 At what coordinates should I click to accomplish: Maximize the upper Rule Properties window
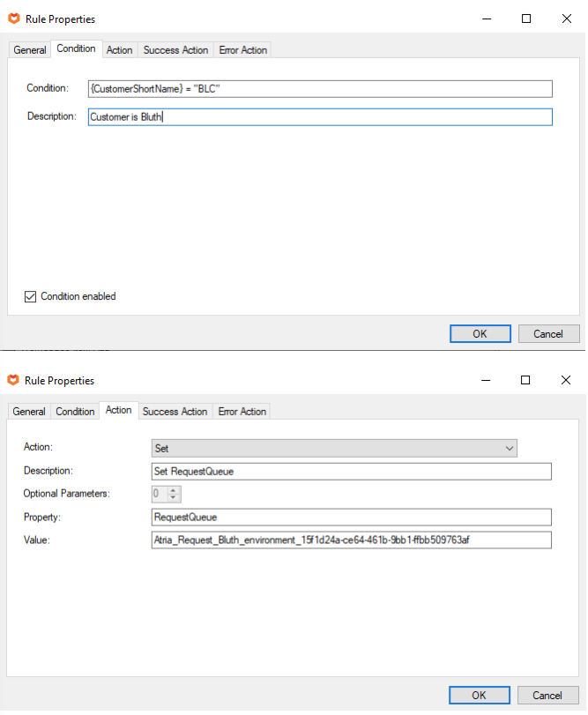(526, 19)
